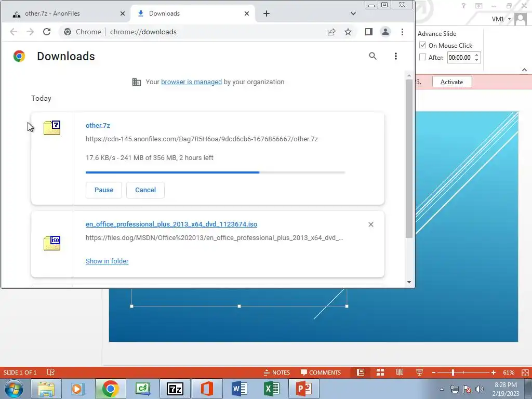Image resolution: width=532 pixels, height=399 pixels.
Task: Click Show in folder link
Action: click(x=107, y=261)
